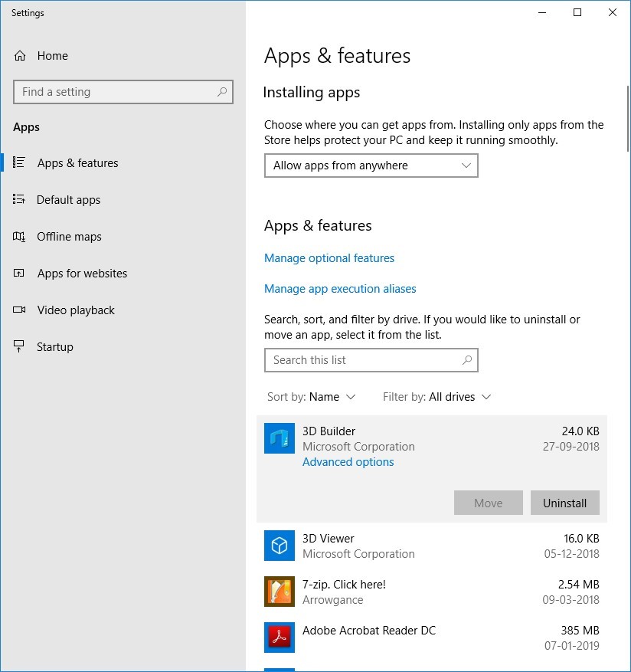Click the 3D Builder app name
Viewport: 631px width, 672px height.
click(329, 431)
